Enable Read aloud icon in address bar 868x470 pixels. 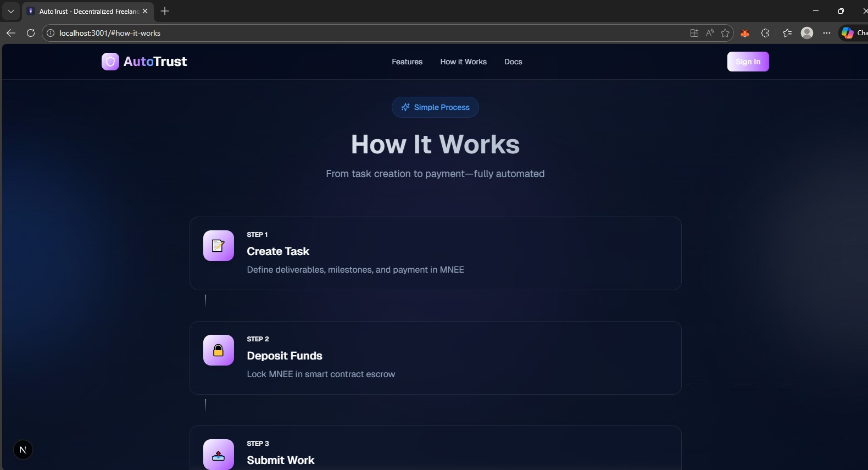tap(710, 33)
